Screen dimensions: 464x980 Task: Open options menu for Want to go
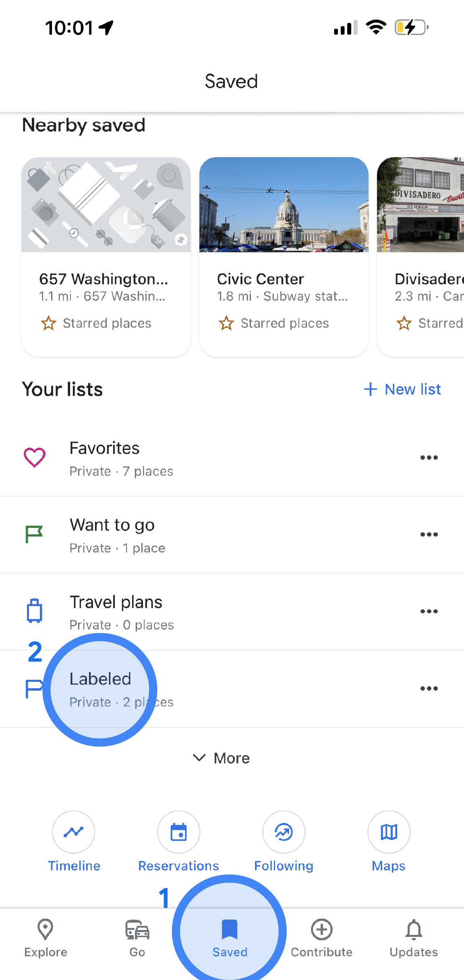point(429,534)
